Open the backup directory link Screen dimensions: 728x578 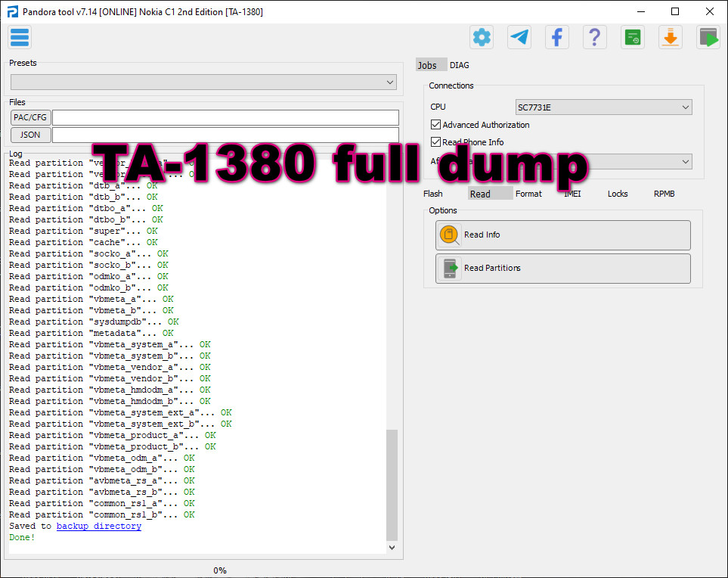pos(99,526)
